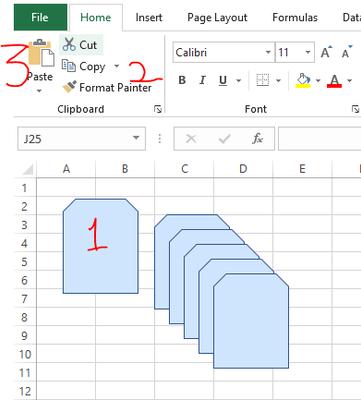Image resolution: width=361 pixels, height=400 pixels.
Task: Click the Paste clipboard icon
Action: click(x=41, y=53)
